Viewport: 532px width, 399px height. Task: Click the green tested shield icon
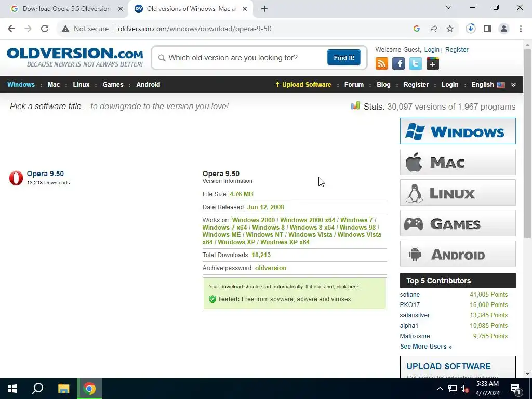212,299
